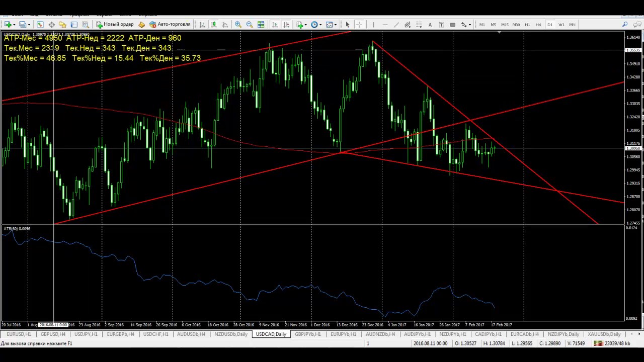Click the 17 Feb 2017 date on time scale
644x362 pixels.
click(x=501, y=325)
